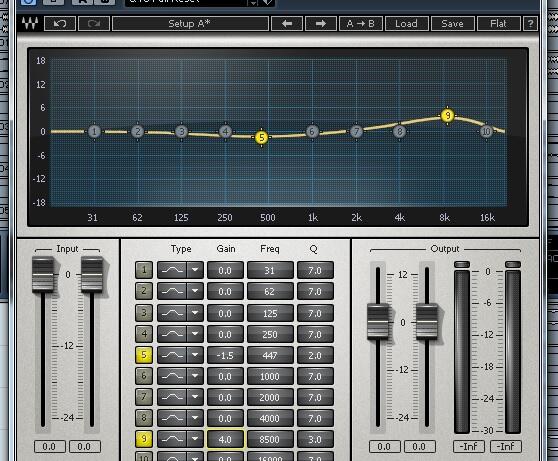Click the left Input fader handle
Screen dimensions: 558x461
43,275
